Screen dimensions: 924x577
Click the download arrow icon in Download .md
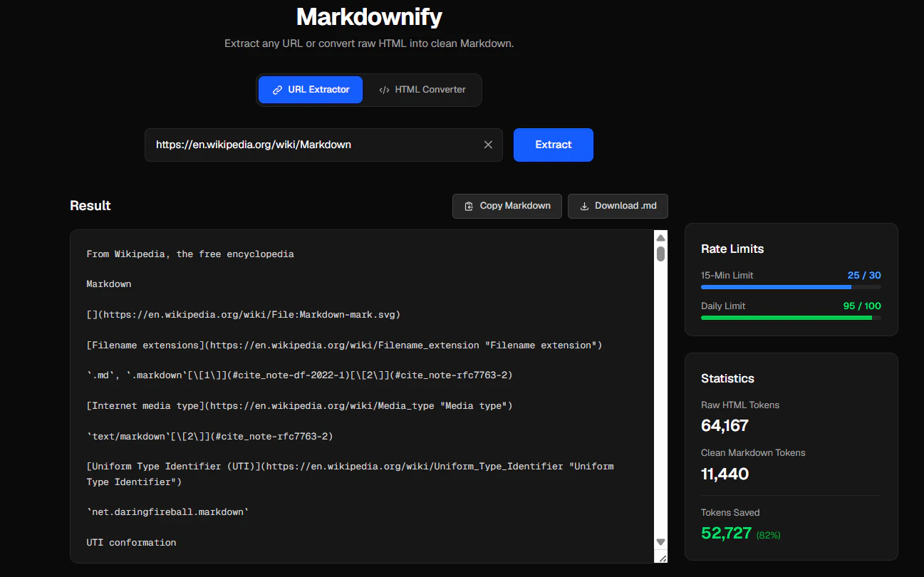point(584,206)
